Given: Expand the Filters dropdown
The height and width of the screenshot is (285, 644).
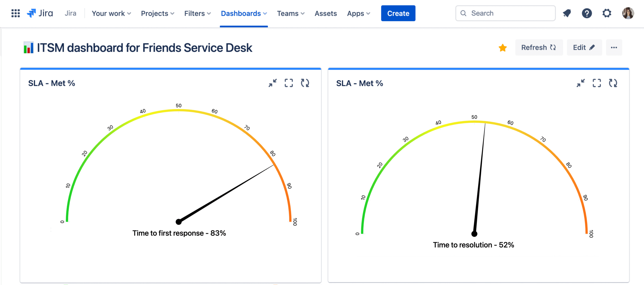Looking at the screenshot, I should point(197,13).
